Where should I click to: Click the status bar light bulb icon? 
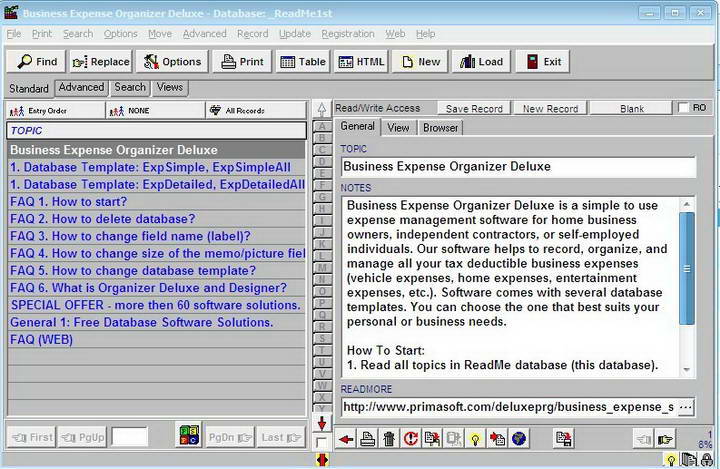pyautogui.click(x=671, y=459)
